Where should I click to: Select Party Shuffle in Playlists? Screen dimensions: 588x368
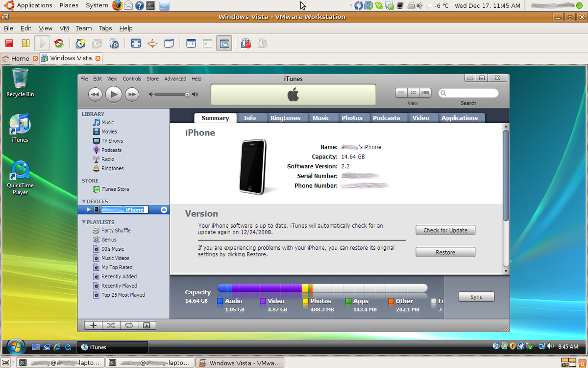point(116,231)
